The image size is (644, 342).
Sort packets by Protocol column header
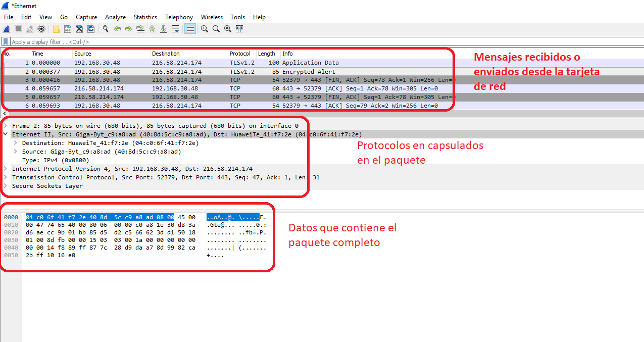(x=240, y=54)
